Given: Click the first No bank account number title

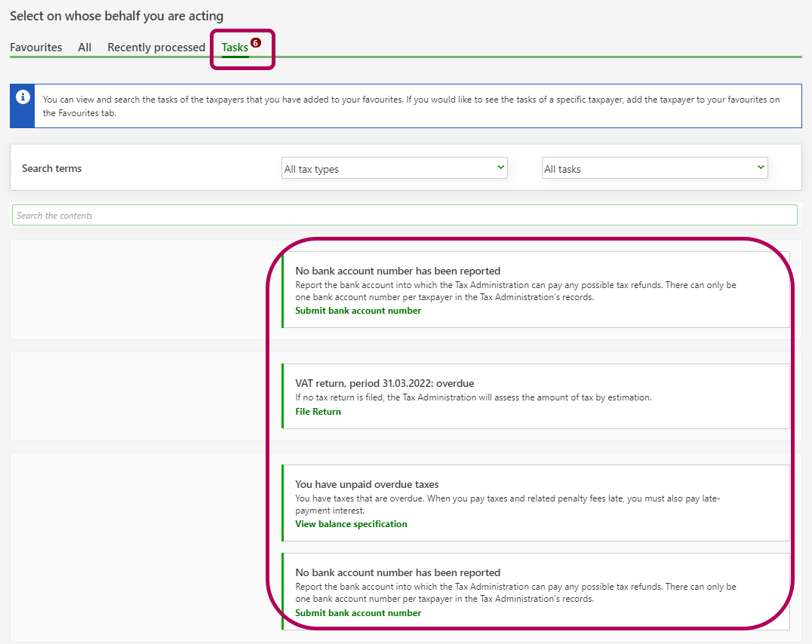Looking at the screenshot, I should 398,271.
